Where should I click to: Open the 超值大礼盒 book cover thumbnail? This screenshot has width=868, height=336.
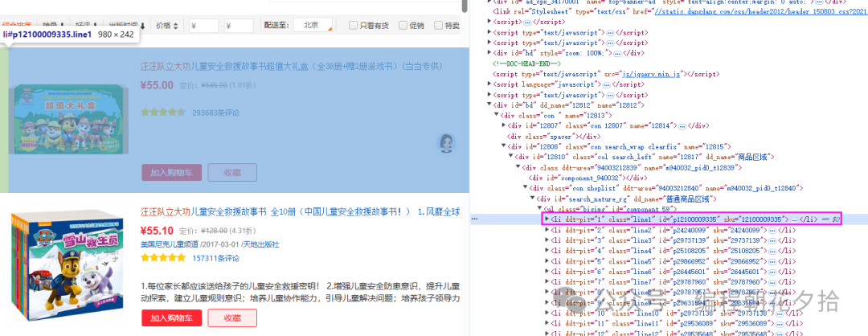[70, 119]
